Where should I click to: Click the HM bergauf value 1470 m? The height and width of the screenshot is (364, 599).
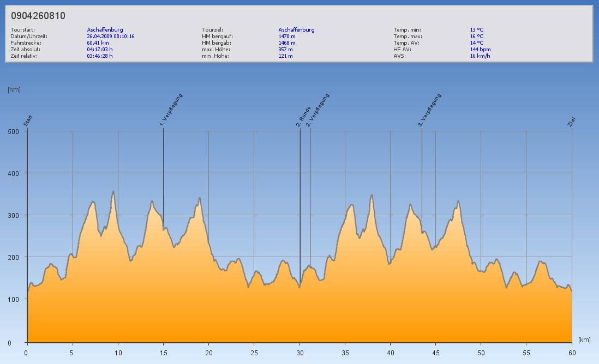(287, 37)
